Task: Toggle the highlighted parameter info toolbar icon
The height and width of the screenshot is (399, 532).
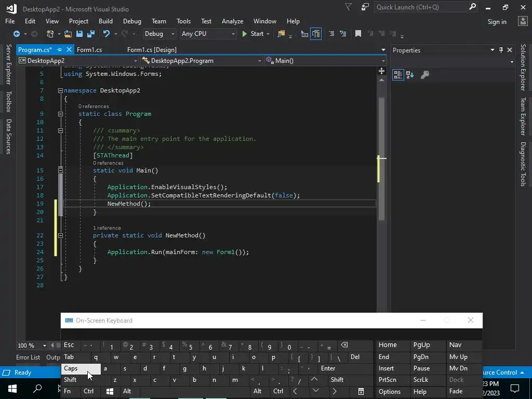Action: point(316,34)
